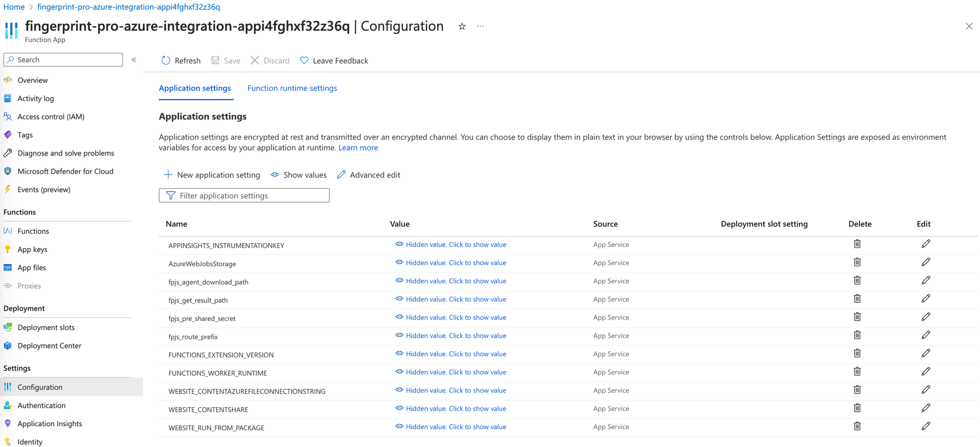This screenshot has width=980, height=447.
Task: Delete the fpjs_pre_shared_secret setting
Action: 857,317
